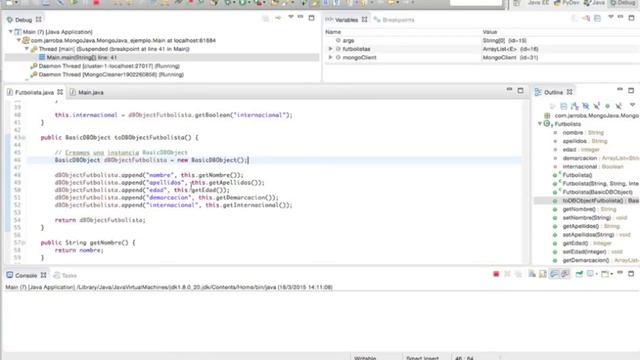The height and width of the screenshot is (360, 640).
Task: Click Collapse All icon in Variables toolbar
Action: tap(598, 18)
